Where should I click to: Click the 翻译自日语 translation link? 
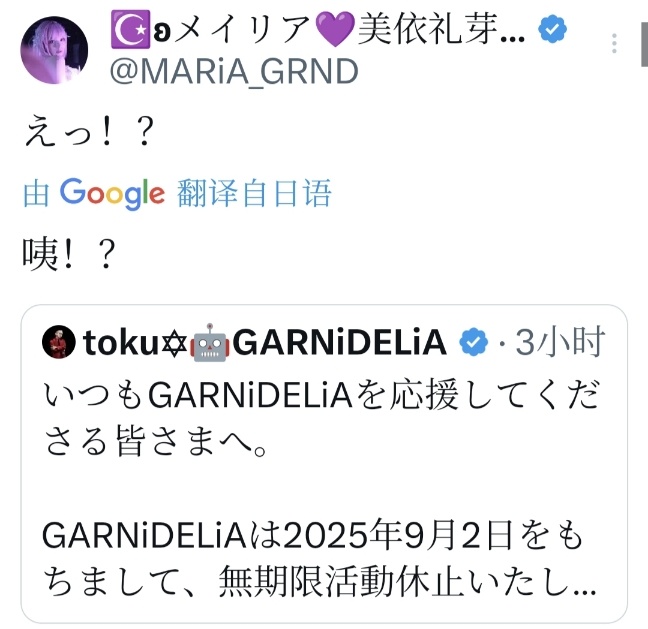click(254, 193)
